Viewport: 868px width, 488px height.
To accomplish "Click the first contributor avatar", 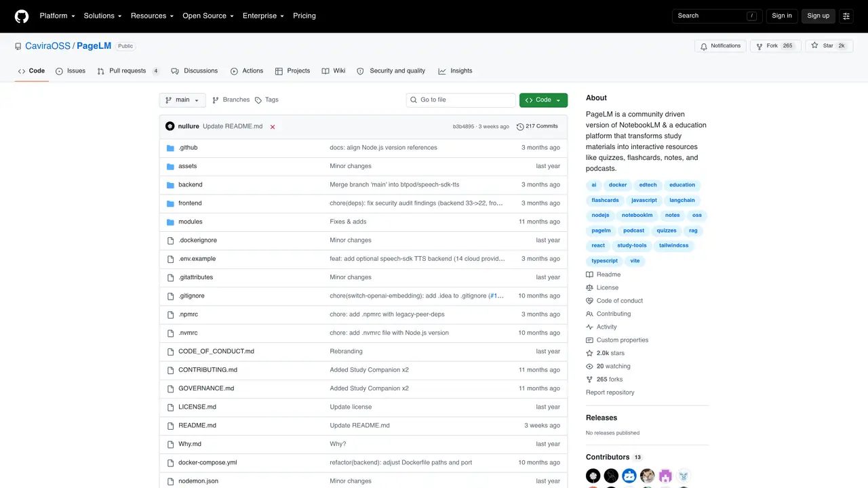I will coord(593,476).
